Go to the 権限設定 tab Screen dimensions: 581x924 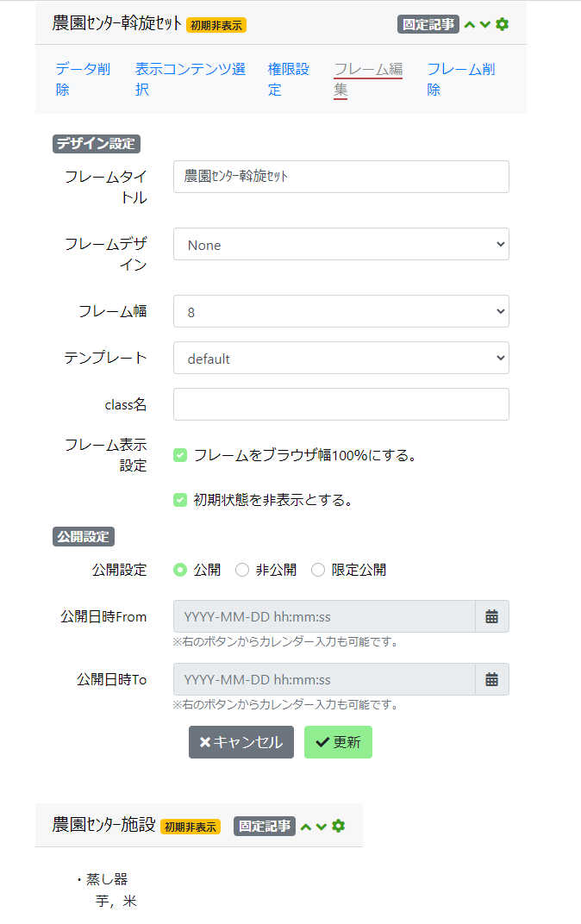[x=288, y=79]
